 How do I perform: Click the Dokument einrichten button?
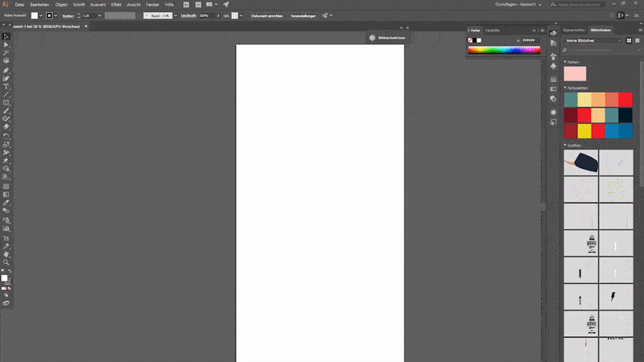(x=267, y=15)
